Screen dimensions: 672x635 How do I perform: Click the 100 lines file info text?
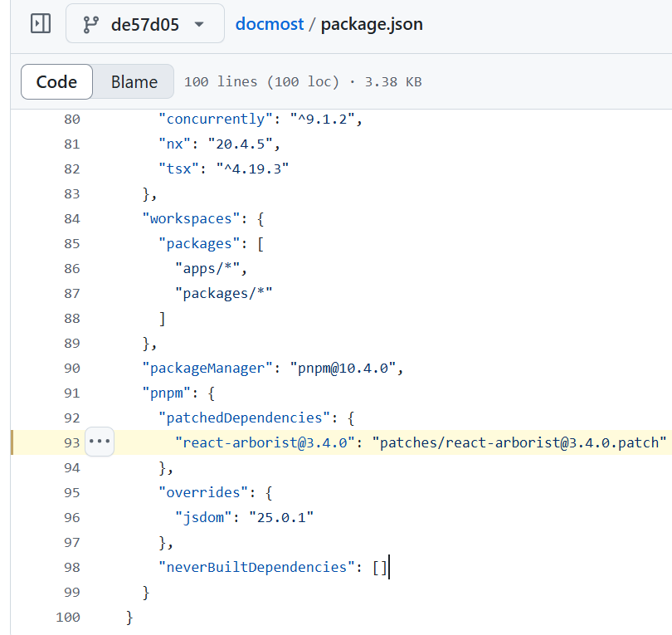click(303, 81)
